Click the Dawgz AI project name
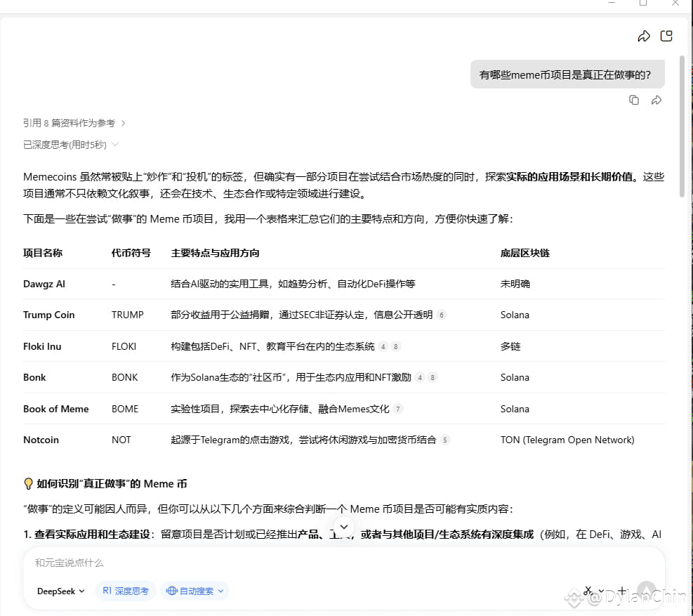Viewport: 693px width, 616px height. (44, 284)
